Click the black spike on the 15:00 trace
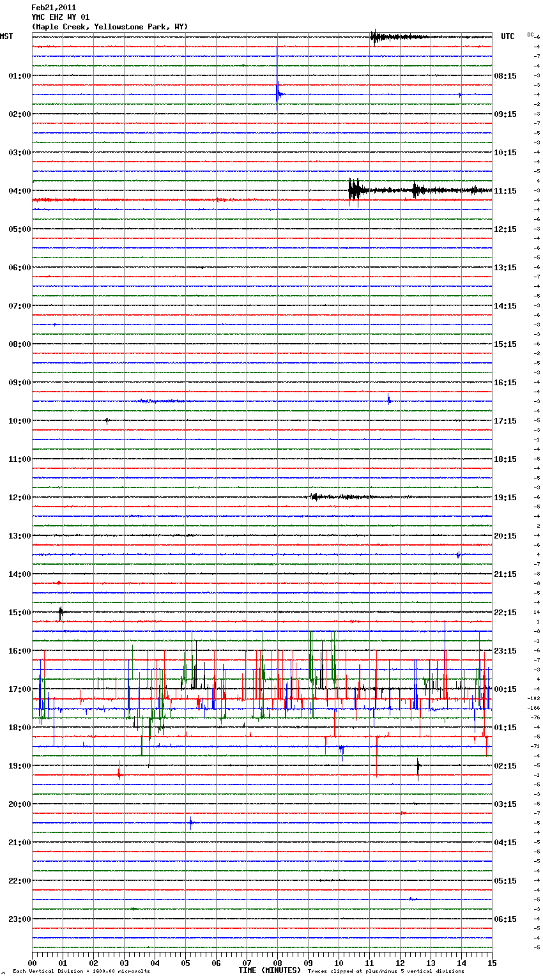543x980 pixels. [x=61, y=613]
